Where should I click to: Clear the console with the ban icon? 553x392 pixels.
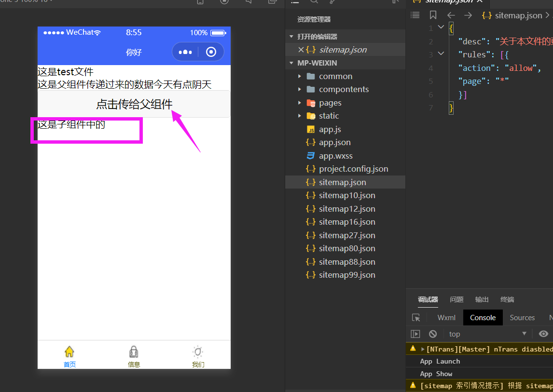point(433,334)
